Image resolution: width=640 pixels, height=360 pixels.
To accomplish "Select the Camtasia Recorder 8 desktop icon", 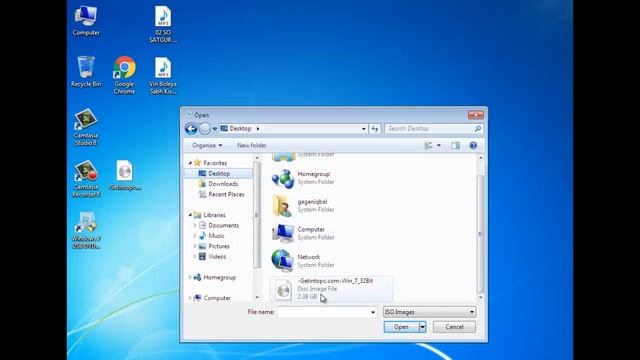I will pos(86,179).
